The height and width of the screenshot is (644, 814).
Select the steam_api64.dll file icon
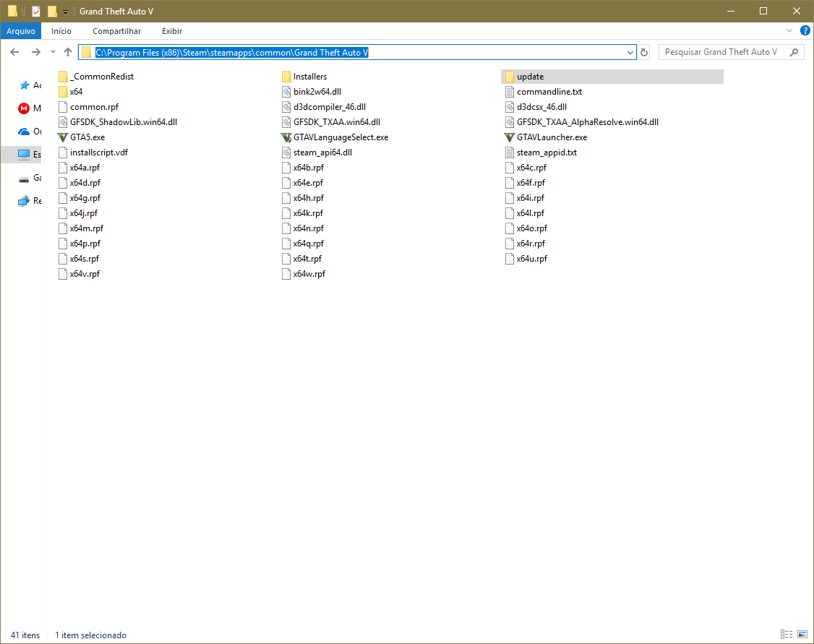pos(286,153)
